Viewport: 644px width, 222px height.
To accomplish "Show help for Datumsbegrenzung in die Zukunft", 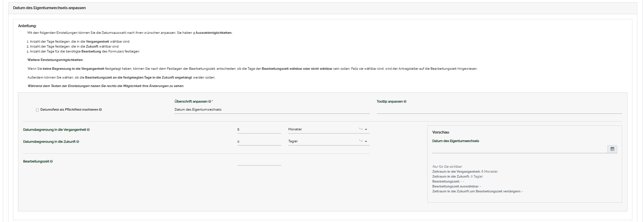I will tap(78, 142).
